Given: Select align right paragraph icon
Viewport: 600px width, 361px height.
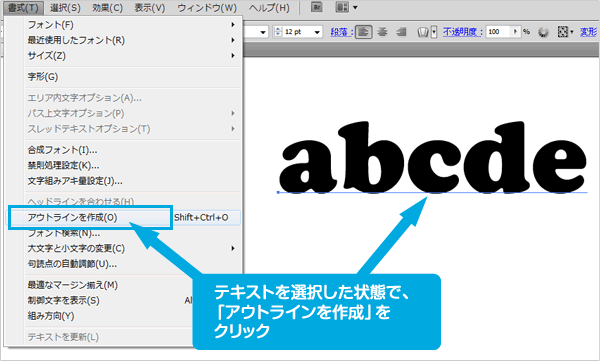Looking at the screenshot, I should click(401, 32).
